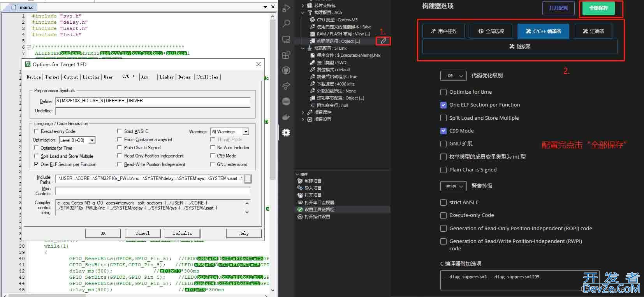644x297 pixels.
Task: Enable C99 Mode checkbox in Keil dialog
Action: tap(213, 155)
